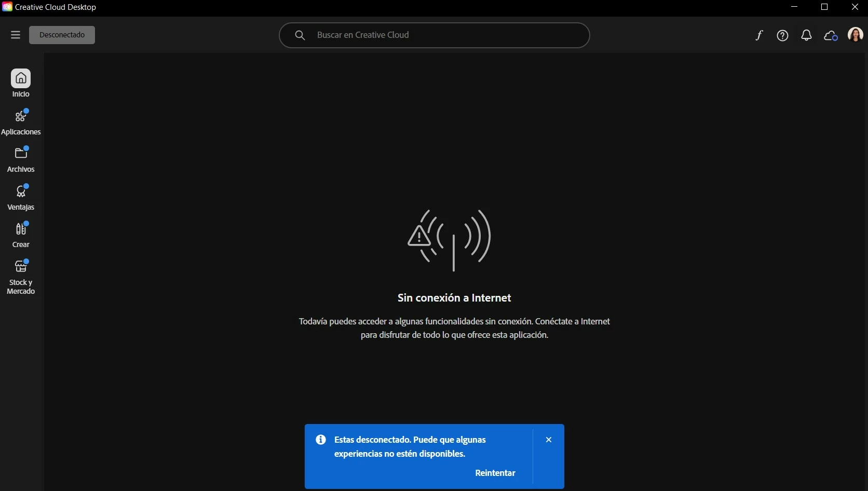Minimize the Creative Cloud Desktop window
The width and height of the screenshot is (868, 491).
tap(794, 7)
